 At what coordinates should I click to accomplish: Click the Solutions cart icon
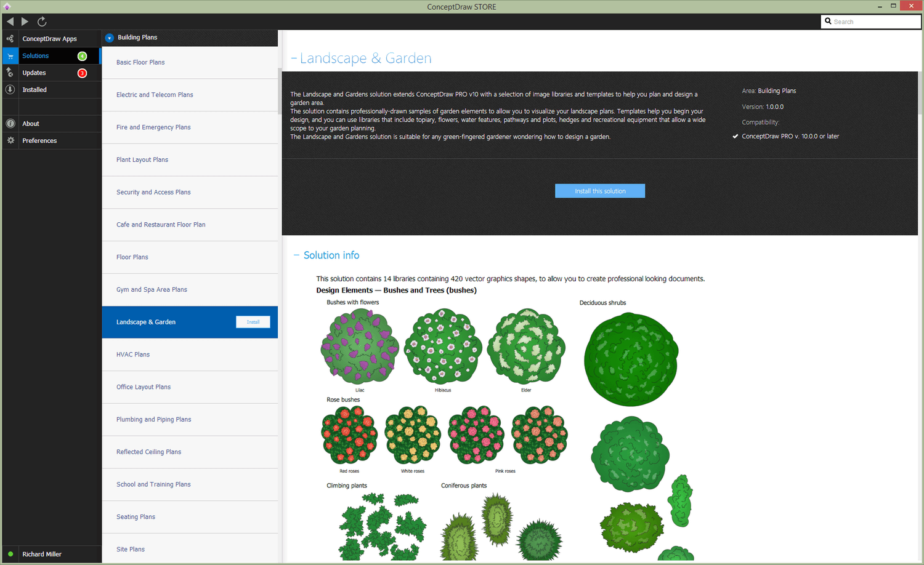[x=10, y=56]
